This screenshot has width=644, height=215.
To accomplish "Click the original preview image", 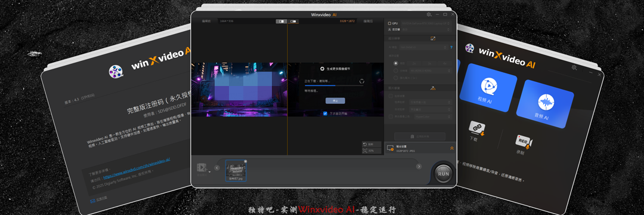I will tap(239, 90).
